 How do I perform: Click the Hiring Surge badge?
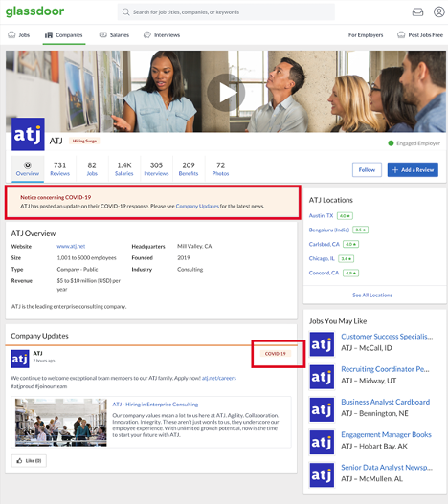tap(84, 141)
